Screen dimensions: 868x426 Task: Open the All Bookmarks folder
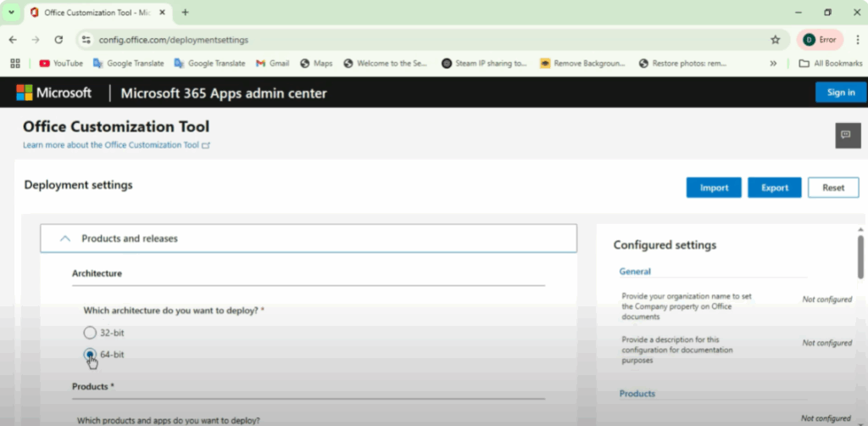coord(831,63)
